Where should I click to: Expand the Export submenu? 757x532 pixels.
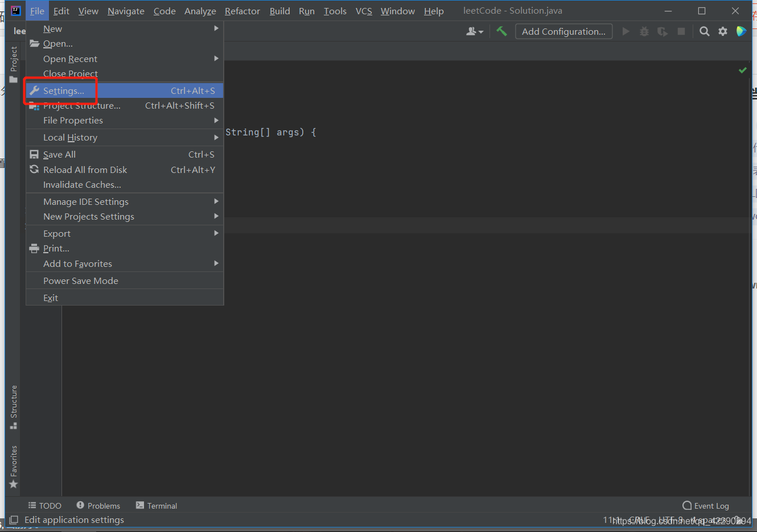(x=125, y=233)
